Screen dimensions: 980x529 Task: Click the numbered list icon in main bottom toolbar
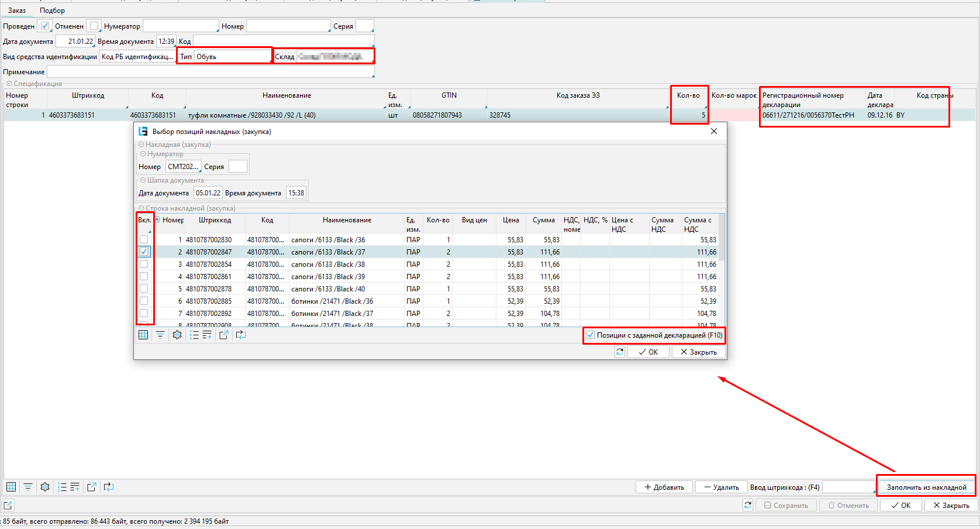click(x=62, y=487)
